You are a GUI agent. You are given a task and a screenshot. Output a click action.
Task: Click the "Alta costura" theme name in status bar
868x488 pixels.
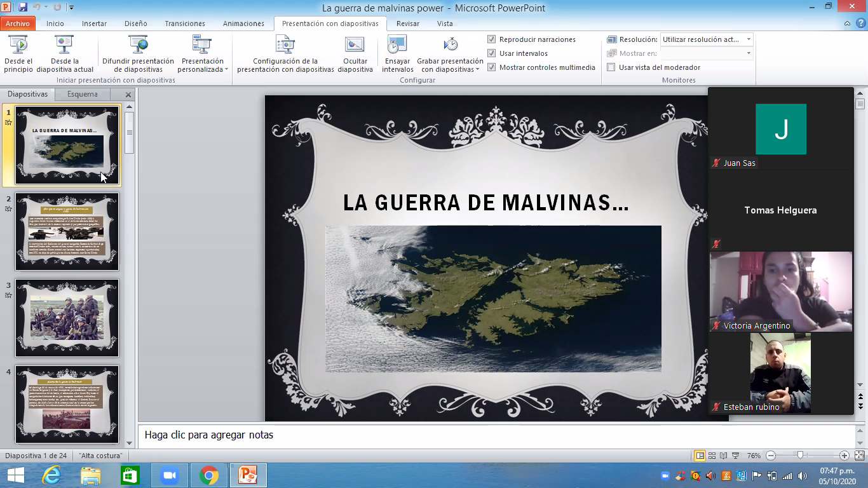point(100,456)
